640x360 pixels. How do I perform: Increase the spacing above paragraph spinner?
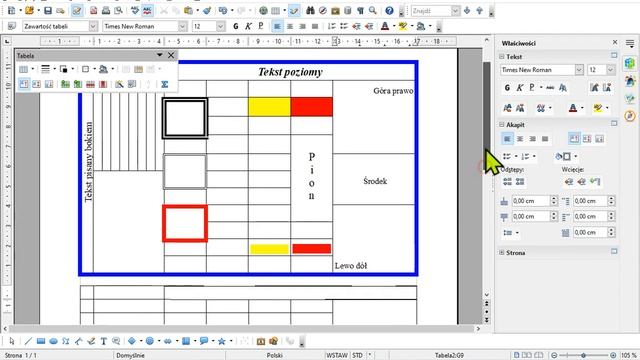[x=554, y=199]
